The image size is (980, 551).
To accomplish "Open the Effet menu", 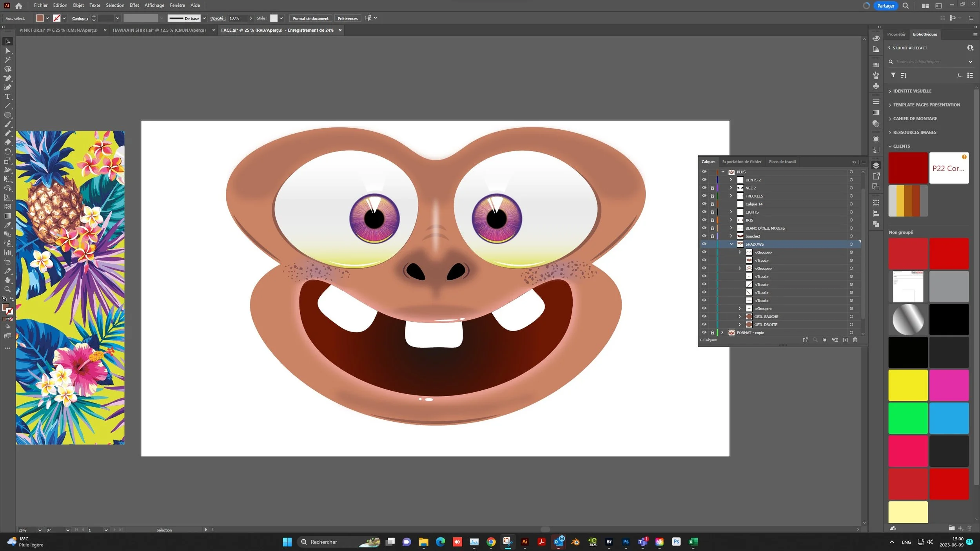I will click(134, 5).
